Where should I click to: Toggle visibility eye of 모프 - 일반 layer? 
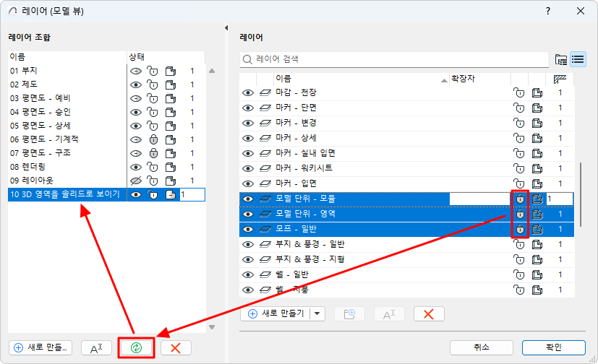point(248,229)
